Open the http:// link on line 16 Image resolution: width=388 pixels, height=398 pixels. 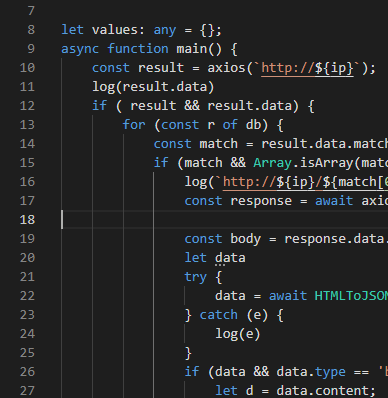point(305,182)
